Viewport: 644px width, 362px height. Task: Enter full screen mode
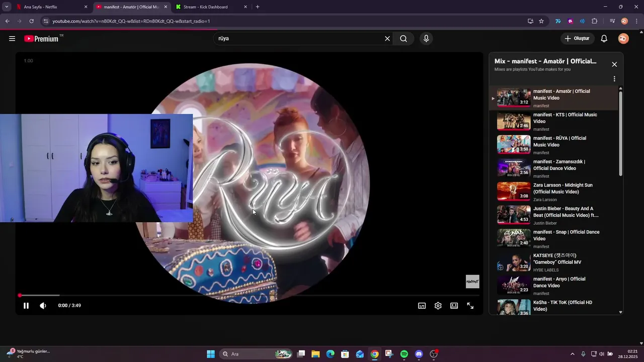(x=470, y=306)
